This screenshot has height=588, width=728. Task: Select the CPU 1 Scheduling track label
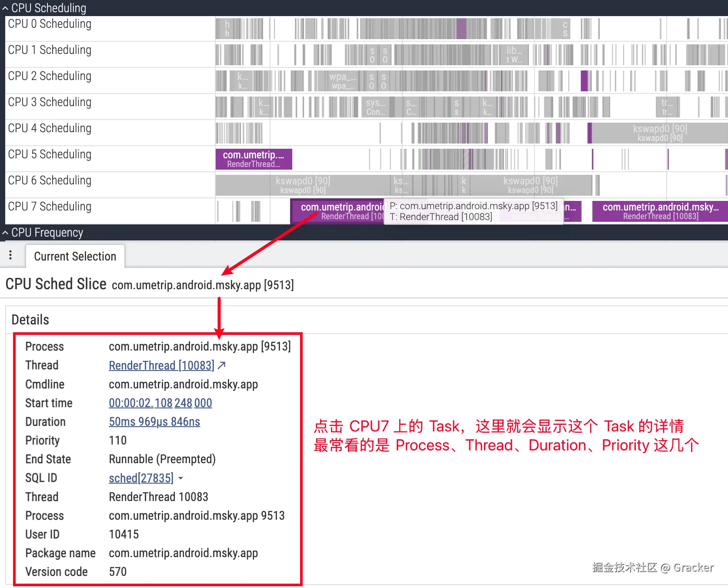50,50
